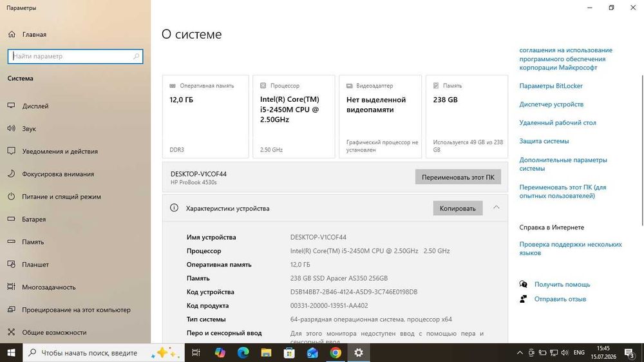Click the HP ProBook 4530s text
644x362 pixels.
pyautogui.click(x=193, y=182)
